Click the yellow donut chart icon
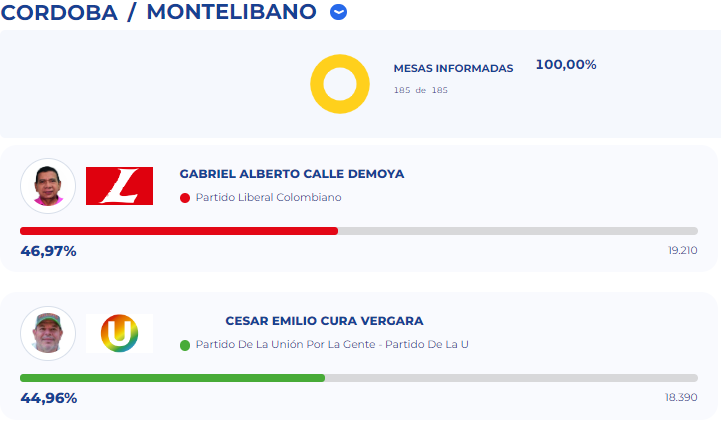This screenshot has height=439, width=721. pyautogui.click(x=340, y=84)
